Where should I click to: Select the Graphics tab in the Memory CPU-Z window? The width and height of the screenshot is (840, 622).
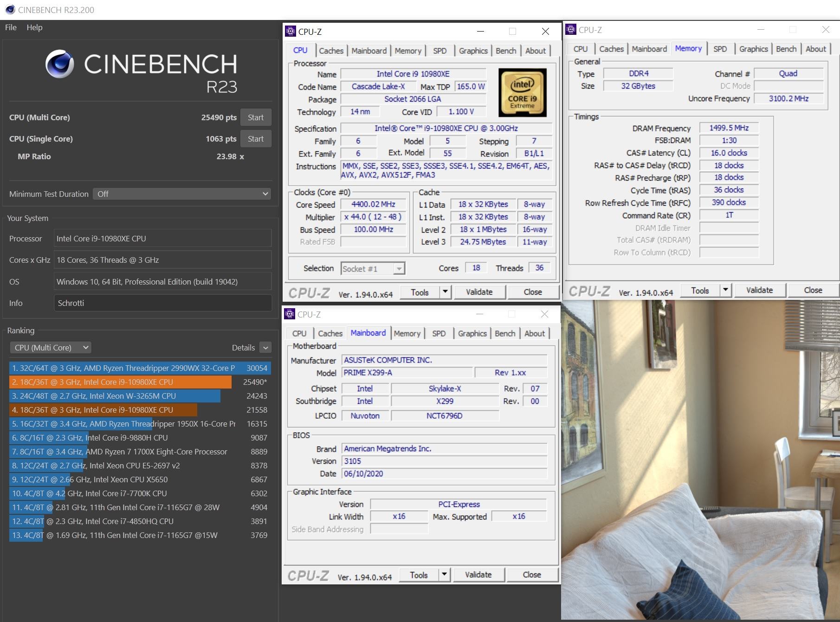(x=753, y=49)
